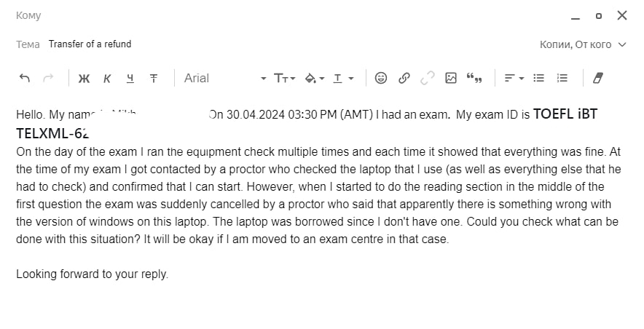This screenshot has height=329, width=644.
Task: Toggle bold formatting (Ж button)
Action: coord(85,79)
